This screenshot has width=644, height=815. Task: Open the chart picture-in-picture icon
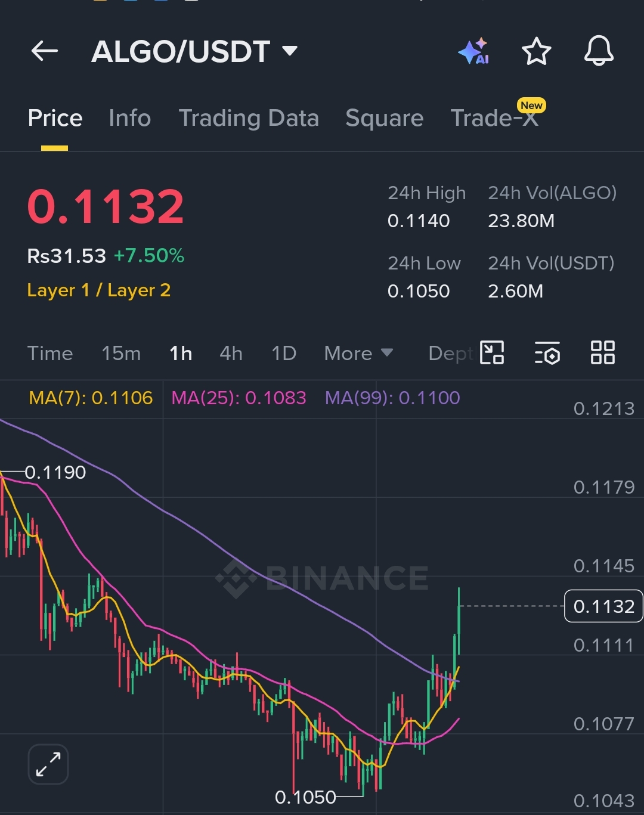[492, 352]
